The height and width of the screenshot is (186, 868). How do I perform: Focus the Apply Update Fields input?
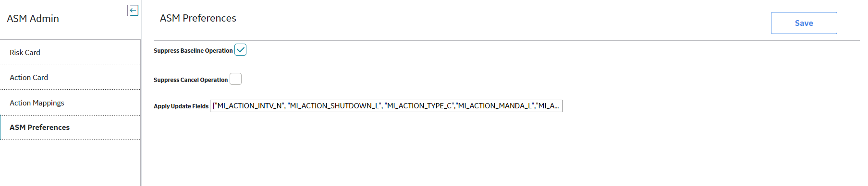[x=386, y=106]
